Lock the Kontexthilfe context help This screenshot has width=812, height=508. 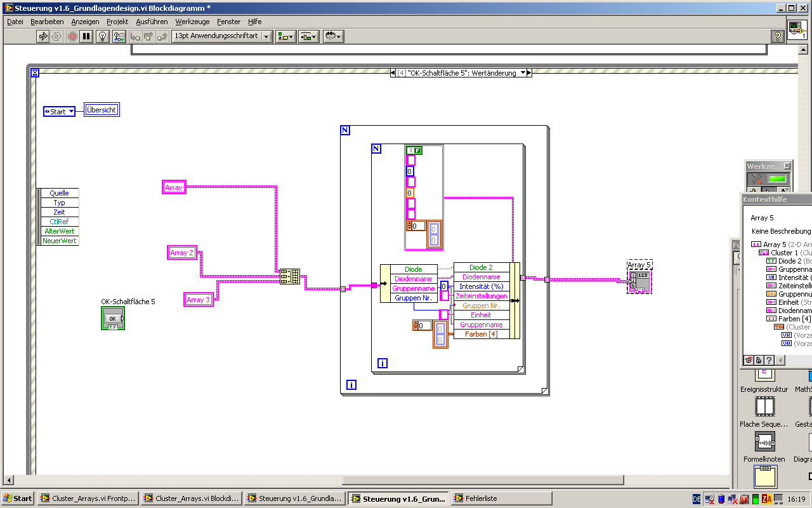point(759,360)
